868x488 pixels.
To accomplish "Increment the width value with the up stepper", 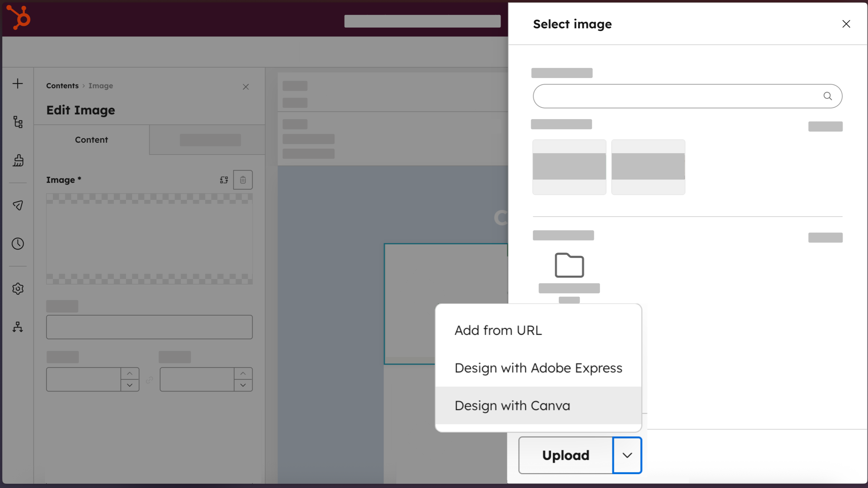I will [130, 374].
